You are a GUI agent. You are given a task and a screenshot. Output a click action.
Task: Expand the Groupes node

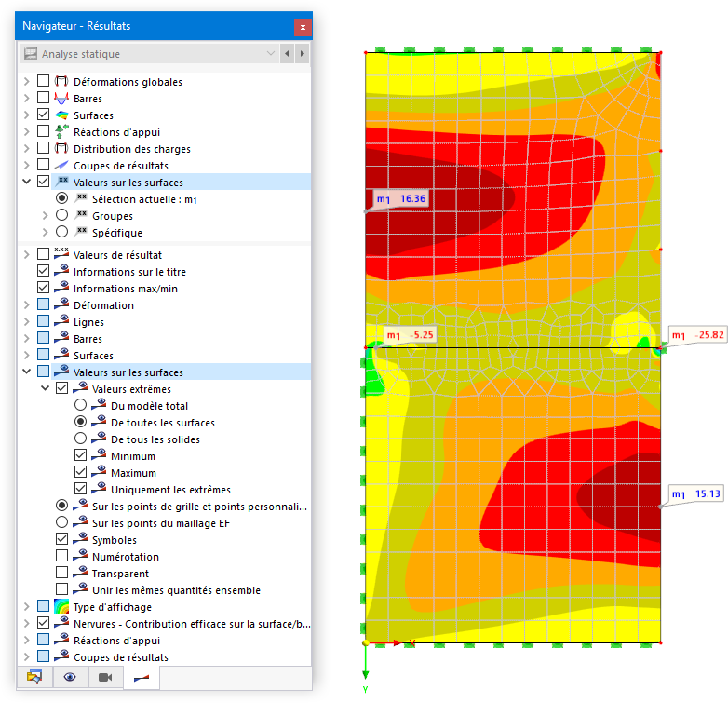click(x=45, y=215)
